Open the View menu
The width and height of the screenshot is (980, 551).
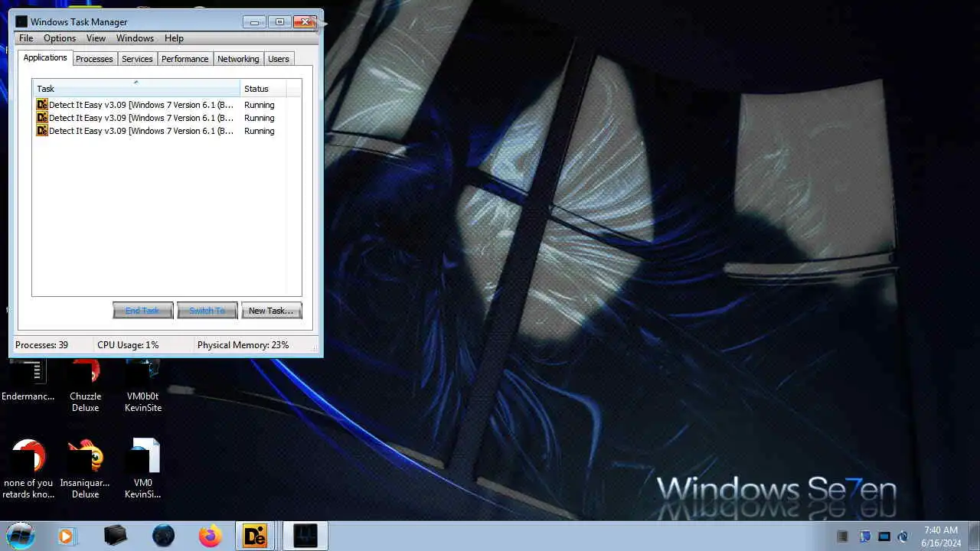click(x=96, y=38)
